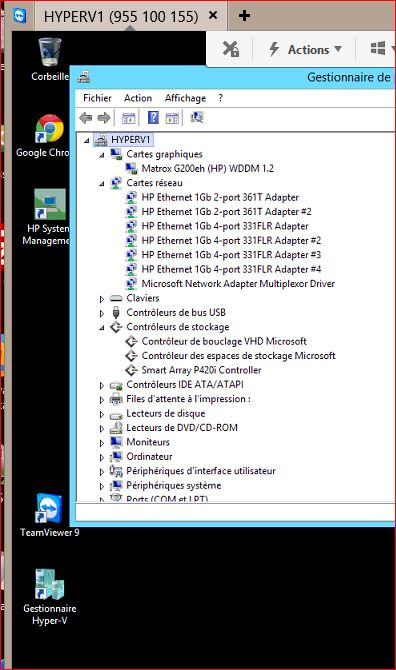This screenshot has height=670, width=396.
Task: Click the Contrôleurs de stockage category icon
Action: (x=116, y=327)
